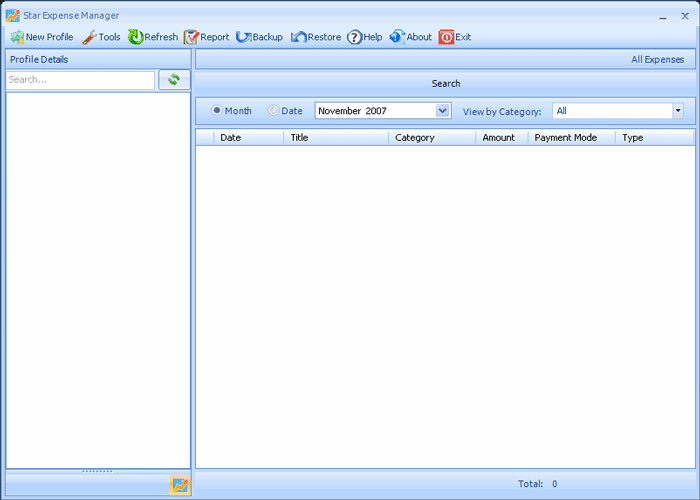Click the Profile Details panel header
The width and height of the screenshot is (700, 500).
pos(98,59)
